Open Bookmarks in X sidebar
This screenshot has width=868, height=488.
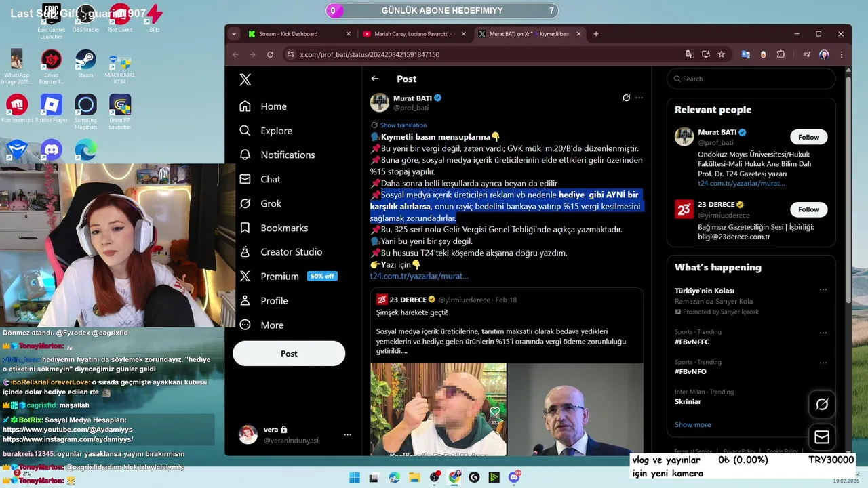click(x=273, y=228)
